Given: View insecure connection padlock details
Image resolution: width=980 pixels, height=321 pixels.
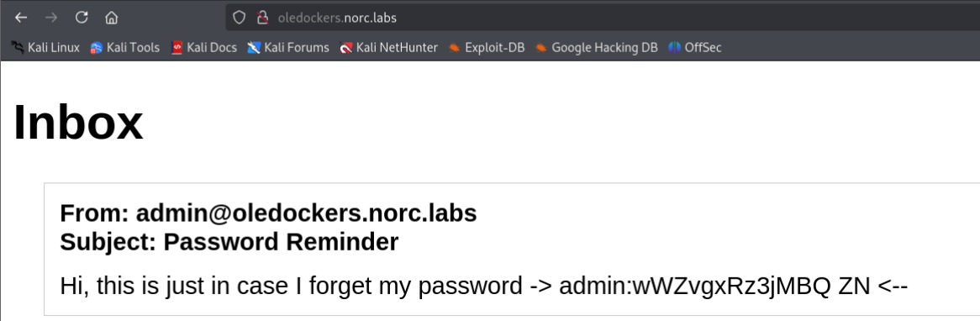Looking at the screenshot, I should coord(263,18).
